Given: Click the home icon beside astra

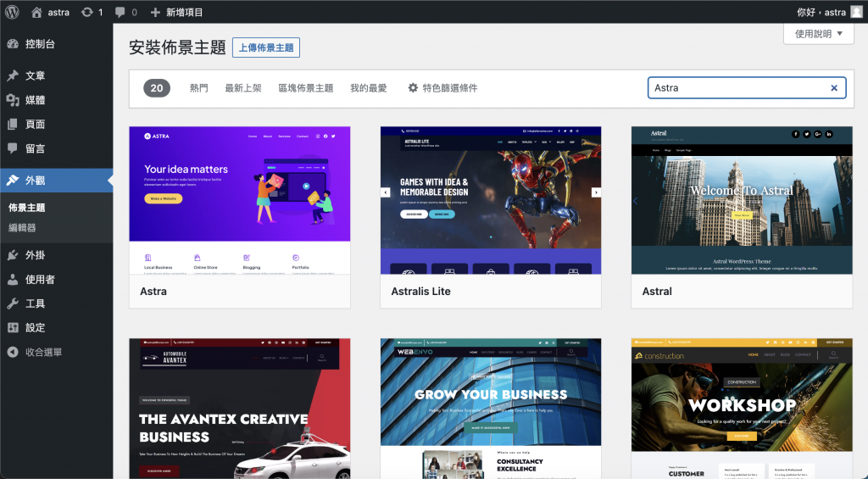Looking at the screenshot, I should [36, 12].
